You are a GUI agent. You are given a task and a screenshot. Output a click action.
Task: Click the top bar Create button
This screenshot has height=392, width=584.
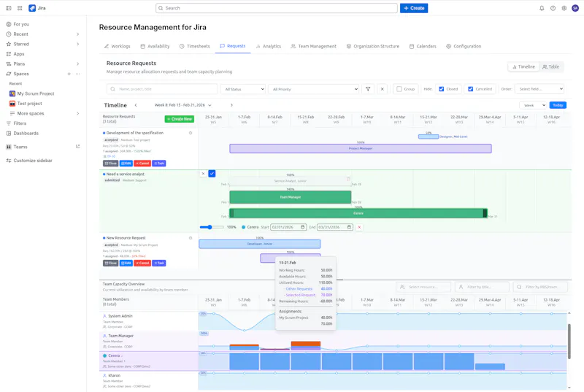coord(414,8)
